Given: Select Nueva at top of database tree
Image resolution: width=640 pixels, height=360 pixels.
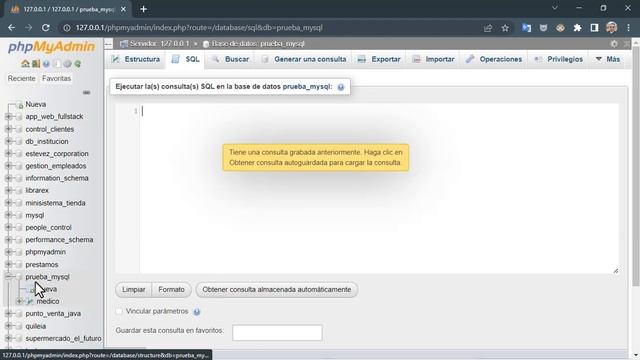Looking at the screenshot, I should [x=36, y=104].
